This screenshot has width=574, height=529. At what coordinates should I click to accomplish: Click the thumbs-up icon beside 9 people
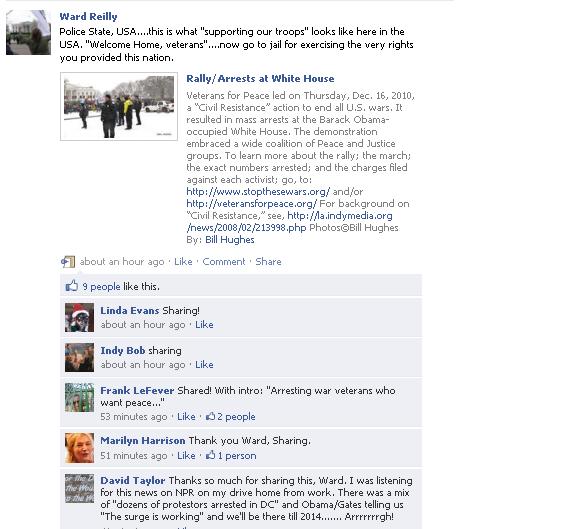[x=72, y=286]
